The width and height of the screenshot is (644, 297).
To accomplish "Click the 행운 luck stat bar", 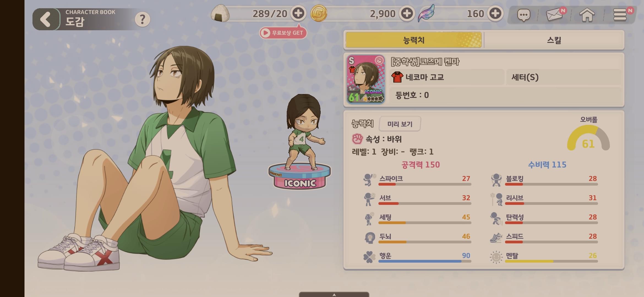I will 425,261.
